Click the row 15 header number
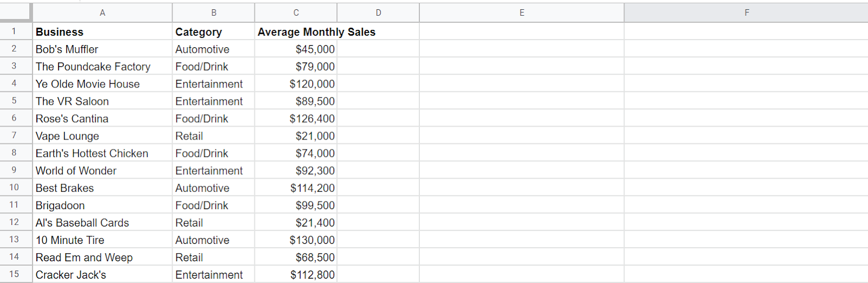This screenshot has width=868, height=283. (x=14, y=274)
